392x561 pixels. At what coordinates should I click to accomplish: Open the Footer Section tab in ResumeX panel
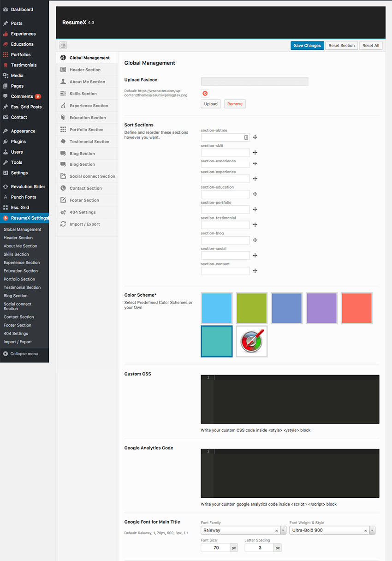coord(87,200)
